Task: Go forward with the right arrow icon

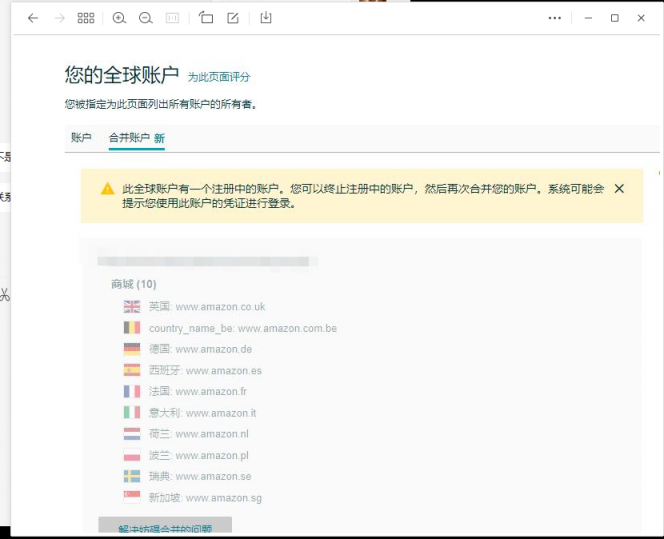Action: tap(60, 18)
